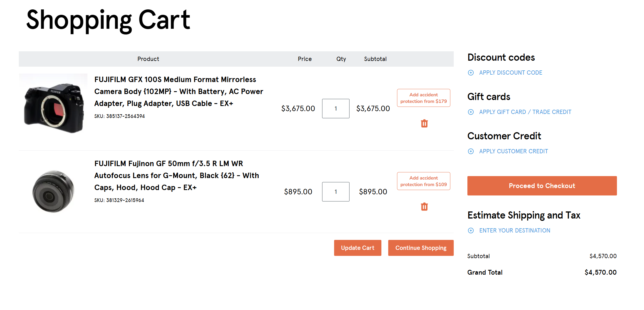Viewport: 644px width, 310px height.
Task: Click the camera body quantity field
Action: (x=336, y=109)
